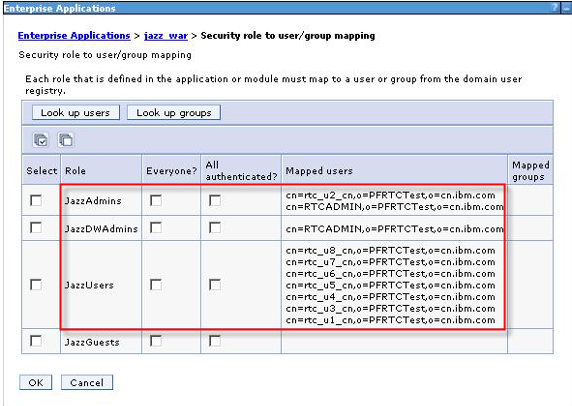Image resolution: width=572 pixels, height=406 pixels.
Task: Tick the Select checkbox for JazzDWAdmins
Action: tap(36, 228)
